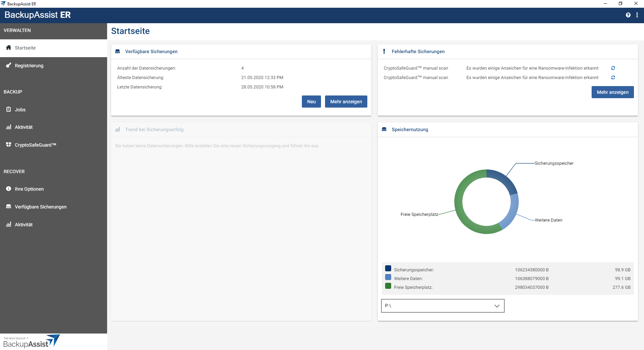This screenshot has width=644, height=350.
Task: Click the dropdown chevron arrow of drive selector
Action: tap(497, 306)
